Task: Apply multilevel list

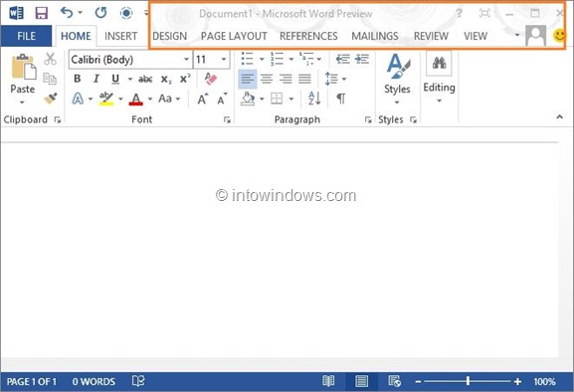Action: (306, 59)
